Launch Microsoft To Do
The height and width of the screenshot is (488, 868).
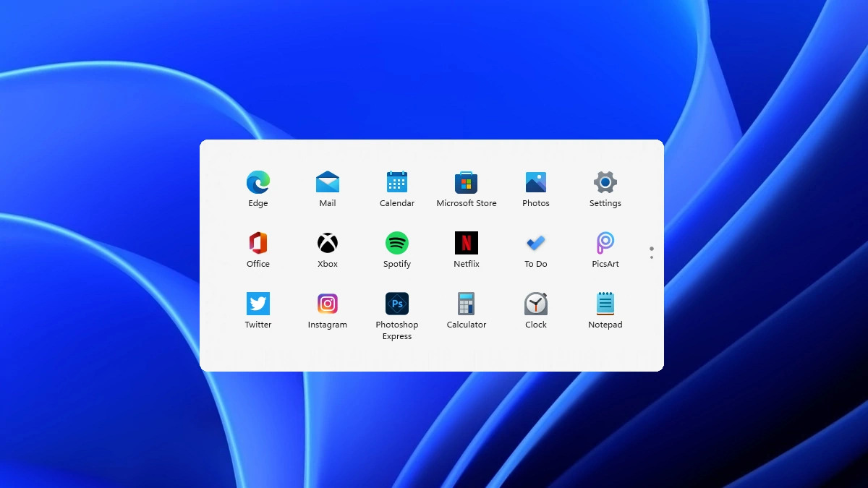tap(535, 244)
